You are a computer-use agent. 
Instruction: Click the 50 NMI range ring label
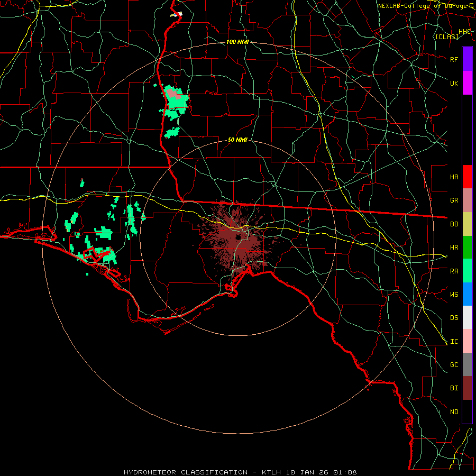click(x=237, y=140)
